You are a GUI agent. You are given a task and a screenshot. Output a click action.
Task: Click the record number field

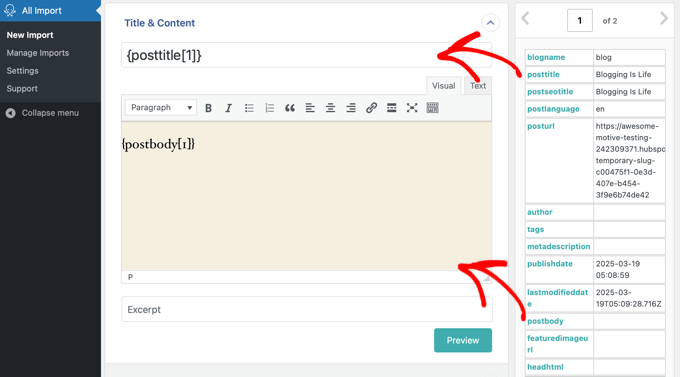pos(579,20)
